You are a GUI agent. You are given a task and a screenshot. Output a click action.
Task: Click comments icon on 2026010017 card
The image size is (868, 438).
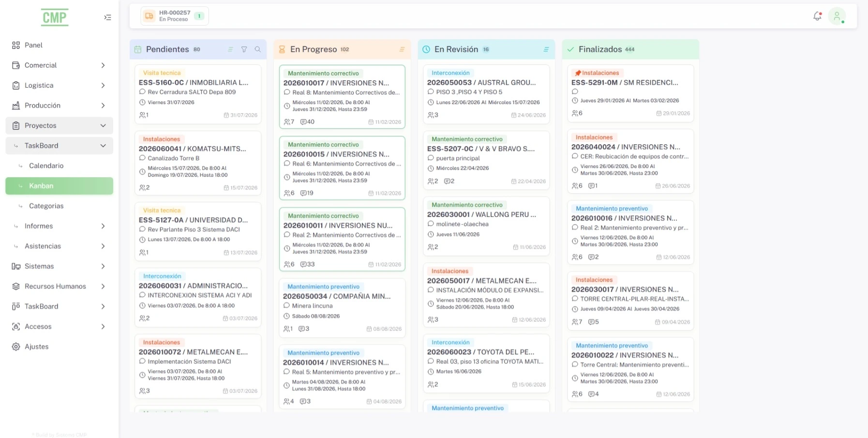[x=303, y=122]
